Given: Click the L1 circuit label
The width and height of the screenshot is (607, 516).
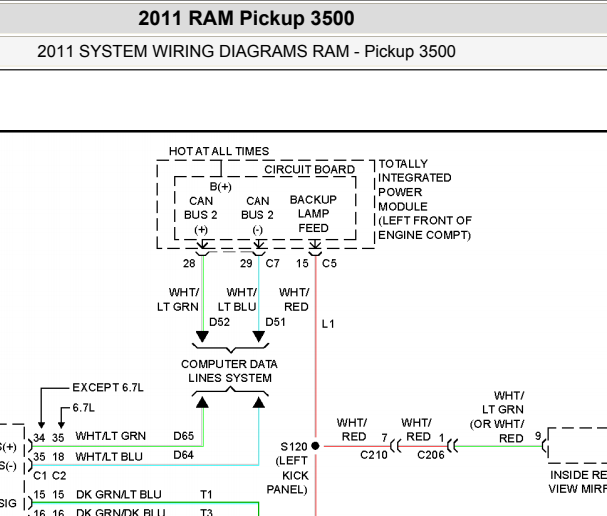Looking at the screenshot, I should (x=328, y=324).
